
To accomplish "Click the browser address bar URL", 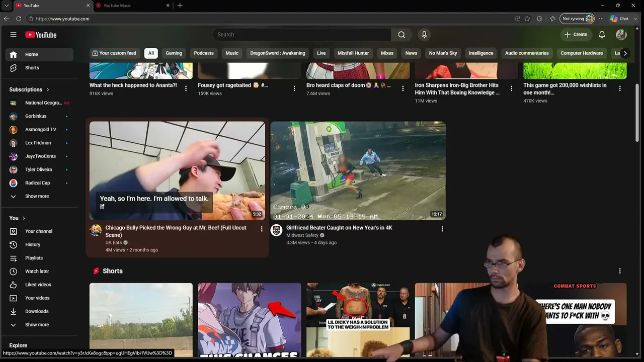I will pyautogui.click(x=63, y=19).
